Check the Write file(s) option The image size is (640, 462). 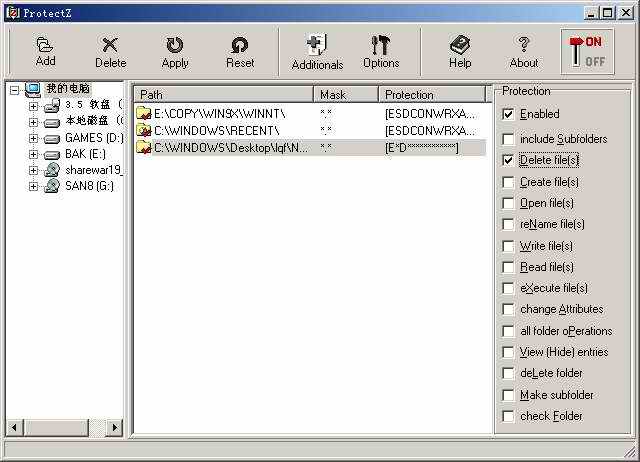point(509,246)
